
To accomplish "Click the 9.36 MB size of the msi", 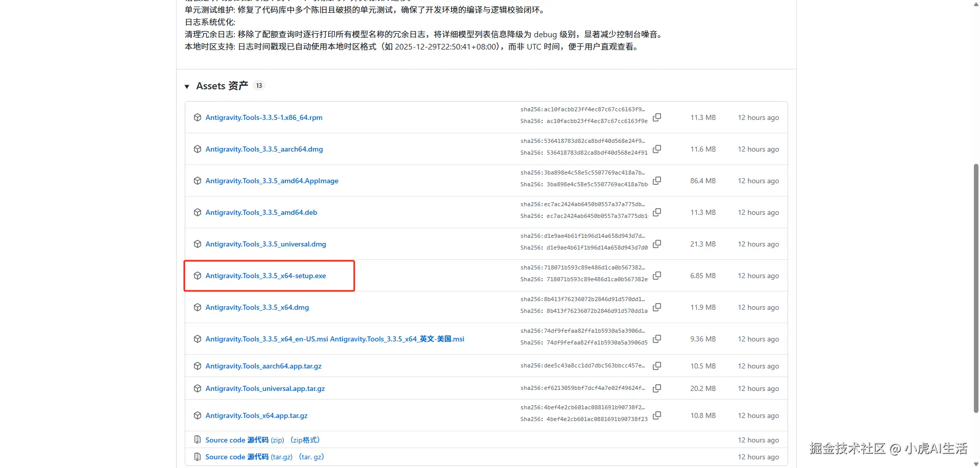I will (703, 339).
